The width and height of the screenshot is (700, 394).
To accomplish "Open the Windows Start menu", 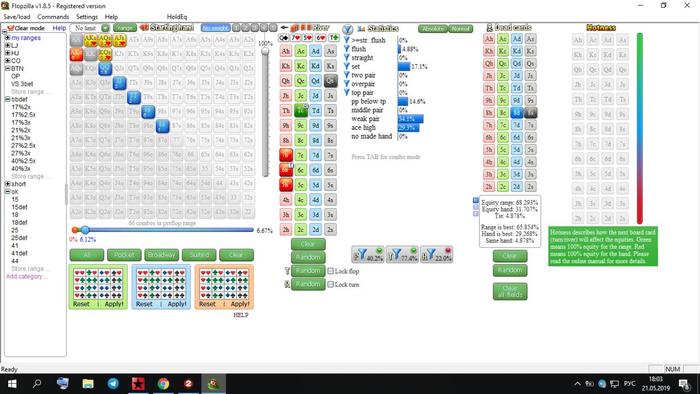I will pyautogui.click(x=12, y=383).
